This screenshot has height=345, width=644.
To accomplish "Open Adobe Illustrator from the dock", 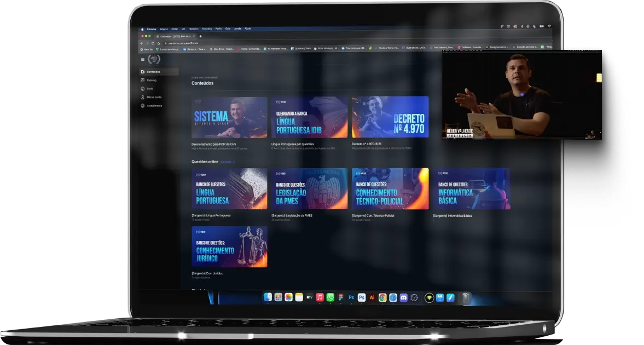I will point(372,297).
